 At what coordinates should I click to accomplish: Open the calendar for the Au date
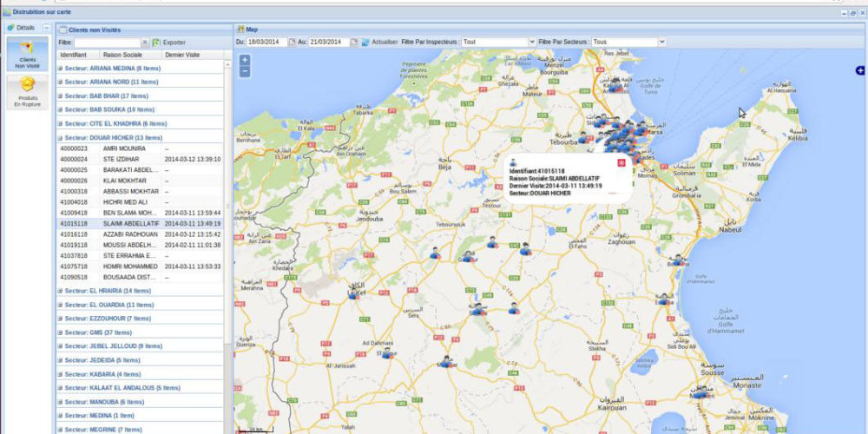354,42
